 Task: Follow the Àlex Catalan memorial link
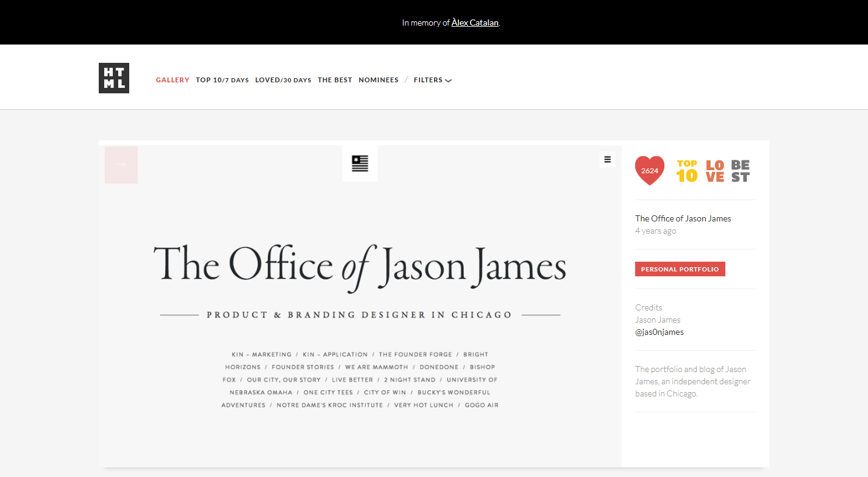(475, 23)
